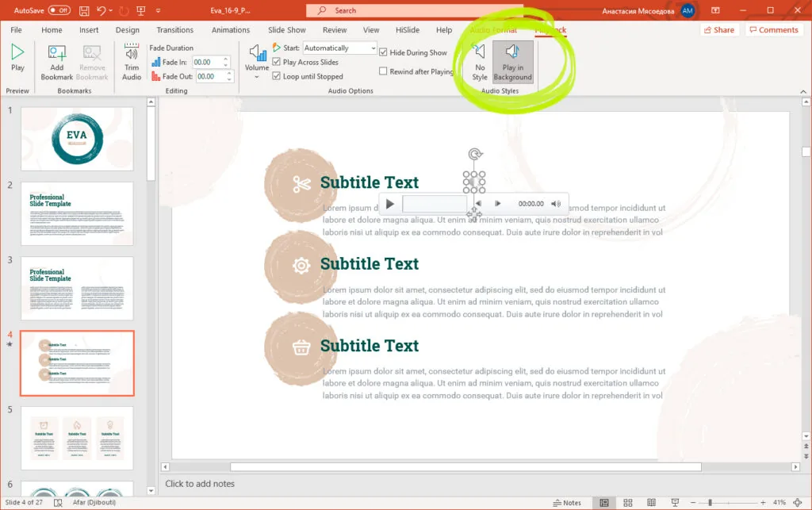Click the audio player's seek bar
This screenshot has height=510, width=812.
tap(434, 204)
